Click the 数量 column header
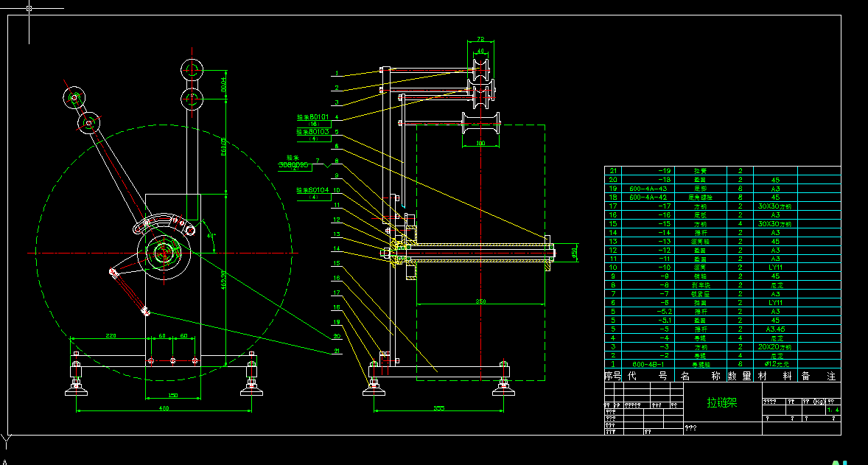The width and height of the screenshot is (868, 465). coord(741,376)
